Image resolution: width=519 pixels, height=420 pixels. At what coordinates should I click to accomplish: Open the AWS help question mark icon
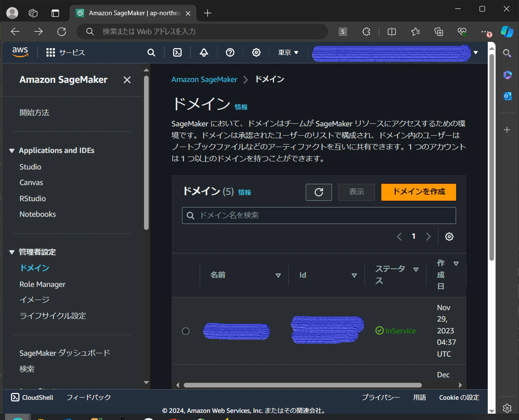coord(230,52)
